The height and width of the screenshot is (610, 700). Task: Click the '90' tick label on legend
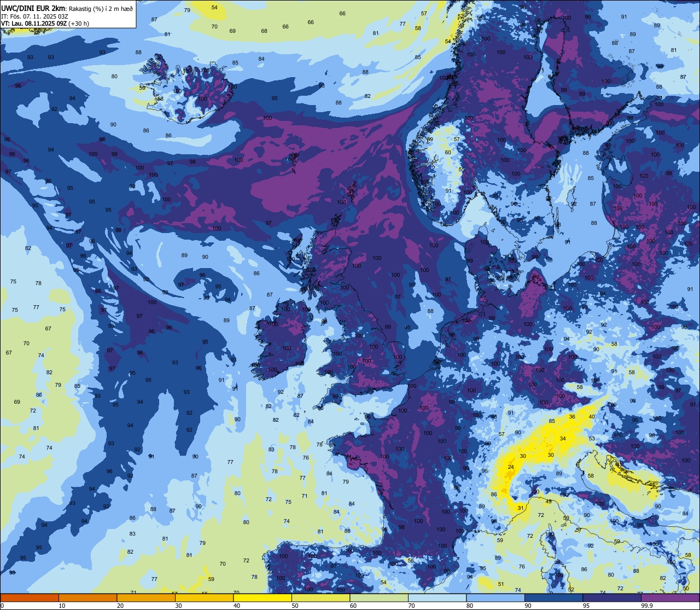(528, 606)
